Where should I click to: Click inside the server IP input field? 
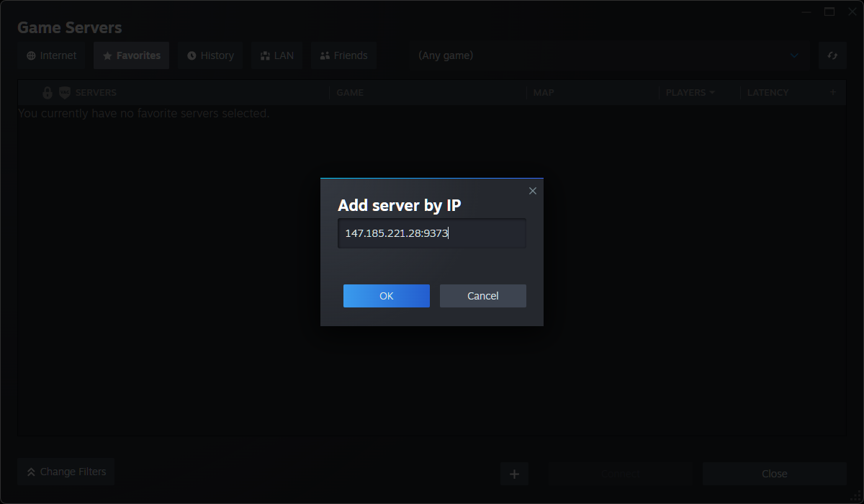click(431, 233)
